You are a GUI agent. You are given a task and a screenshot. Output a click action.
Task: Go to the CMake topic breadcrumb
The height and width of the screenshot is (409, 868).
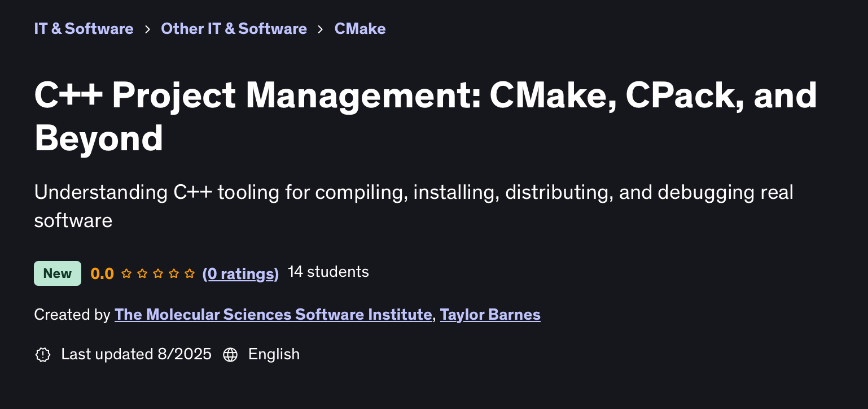point(360,29)
